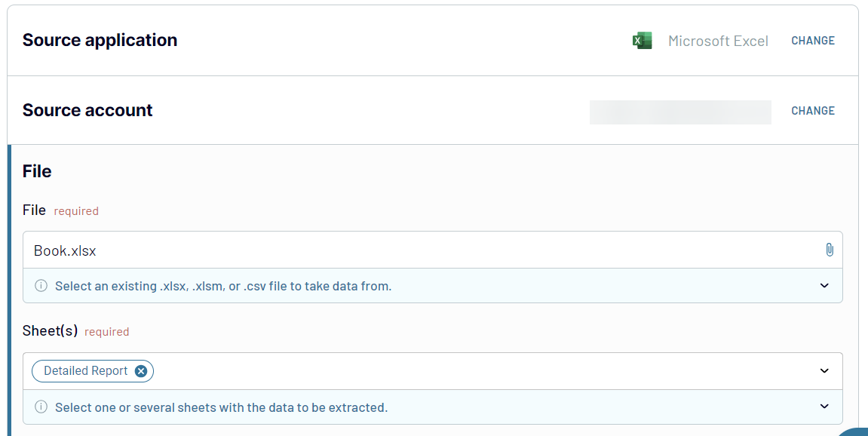Viewport: 868px width, 436px height.
Task: Click the Source account heading
Action: point(87,111)
